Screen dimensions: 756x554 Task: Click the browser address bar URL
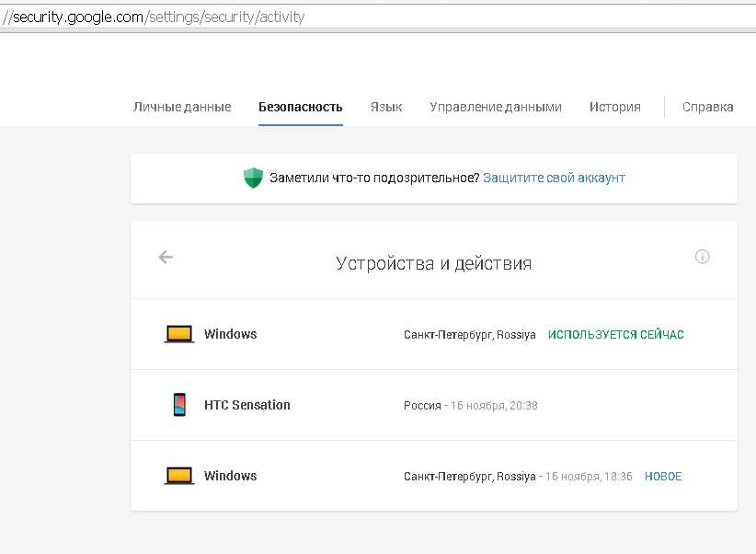pos(154,17)
